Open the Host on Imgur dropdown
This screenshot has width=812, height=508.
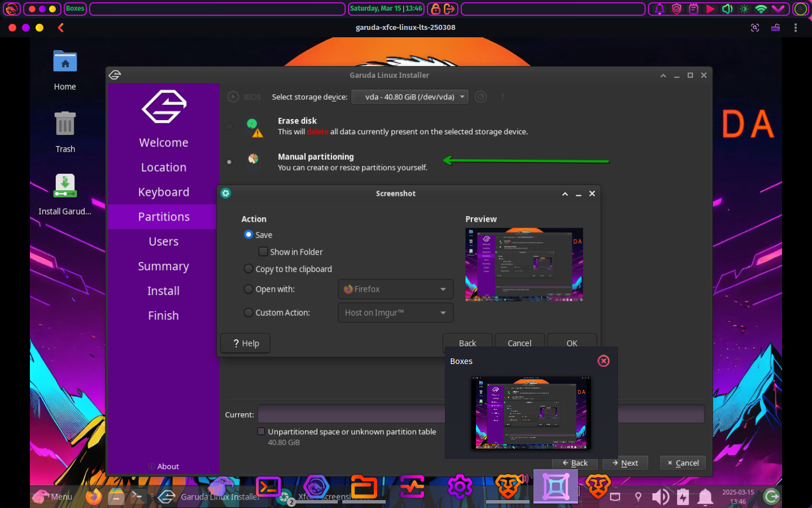coord(395,313)
